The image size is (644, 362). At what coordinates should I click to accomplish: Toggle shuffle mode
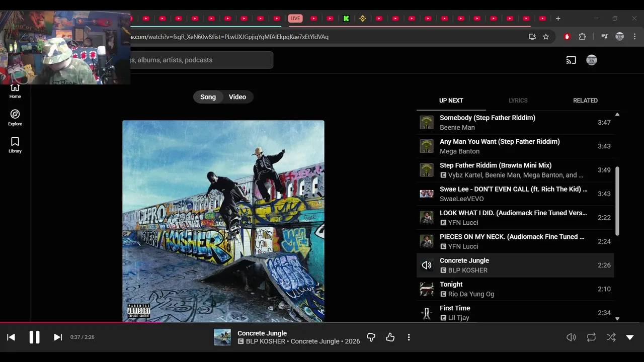[x=611, y=337]
